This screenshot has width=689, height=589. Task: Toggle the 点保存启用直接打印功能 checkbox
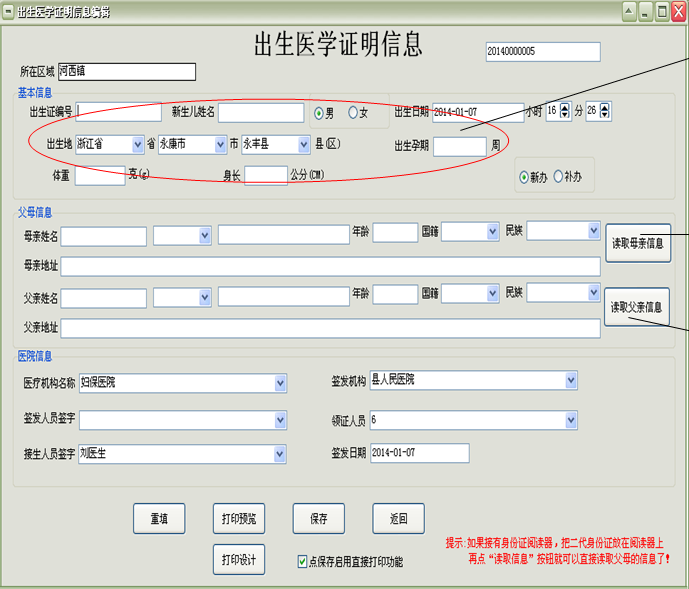tap(303, 562)
